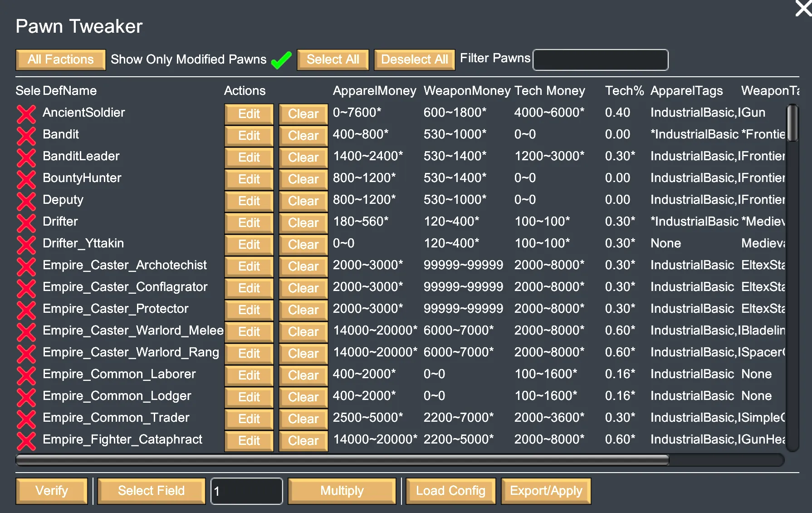Viewport: 812px width, 513px height.
Task: Focus the Filter Pawns text field
Action: coord(600,60)
